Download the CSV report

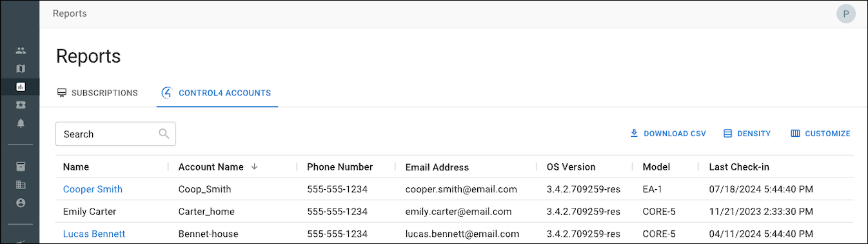(668, 134)
